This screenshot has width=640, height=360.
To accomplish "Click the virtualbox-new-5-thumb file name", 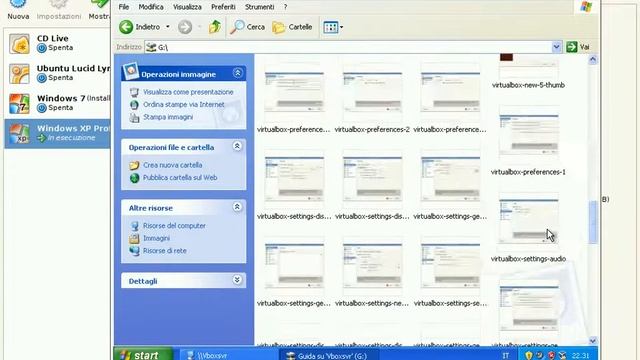I will point(528,85).
